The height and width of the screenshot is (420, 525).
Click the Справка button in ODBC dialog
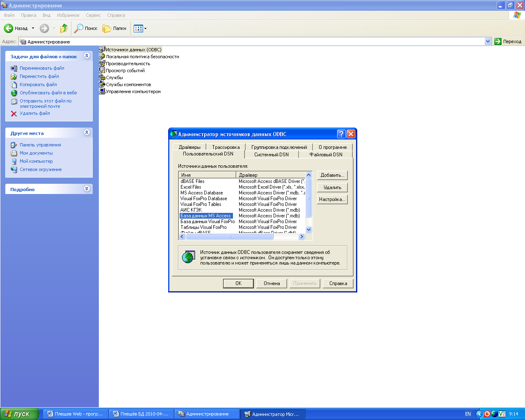338,283
